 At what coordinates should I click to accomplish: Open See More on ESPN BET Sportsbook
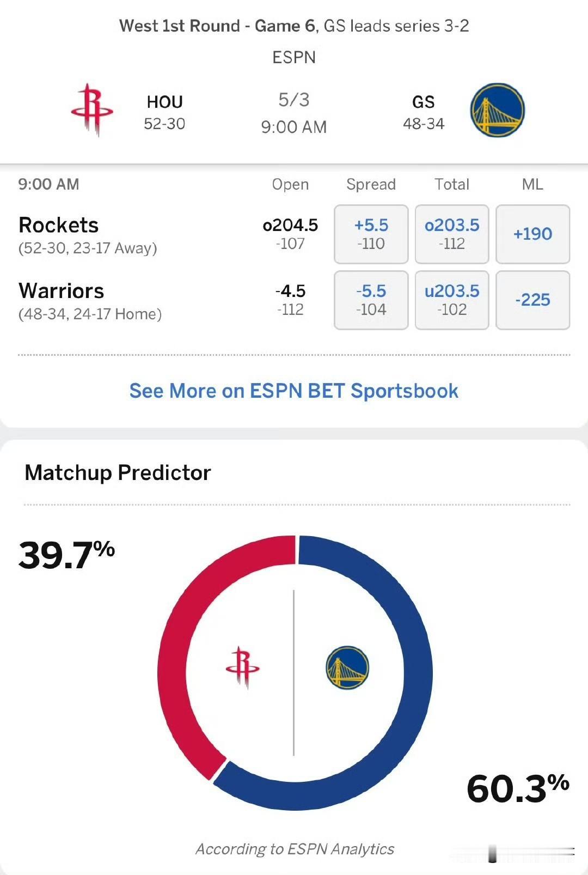pyautogui.click(x=294, y=391)
